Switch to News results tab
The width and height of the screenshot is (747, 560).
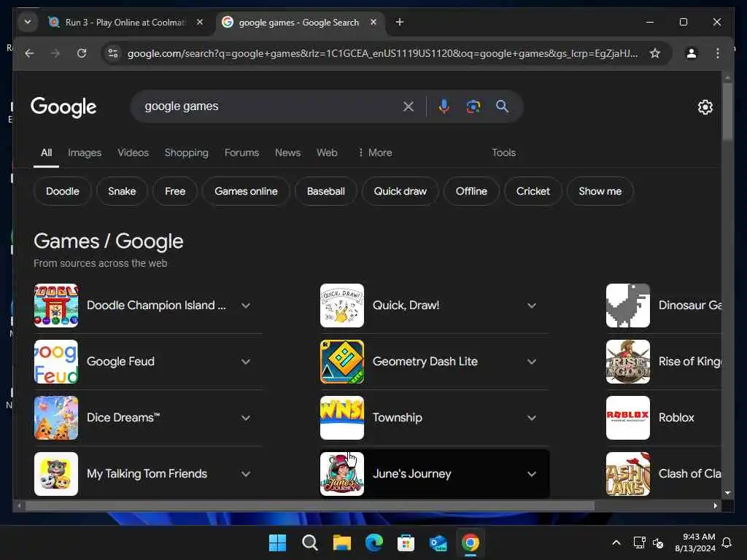[287, 153]
